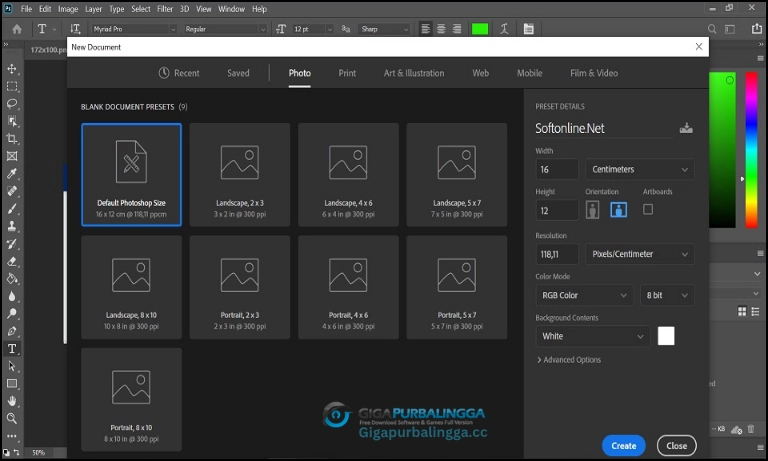Save document preset icon next to Softonline.Net
This screenshot has height=461, width=768.
pyautogui.click(x=686, y=128)
